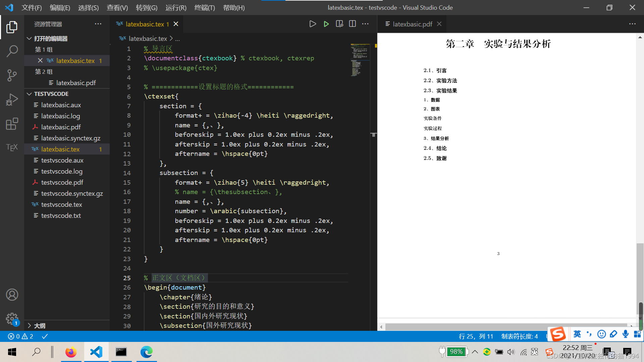Open the Edit menu
This screenshot has width=644, height=362.
click(60, 8)
